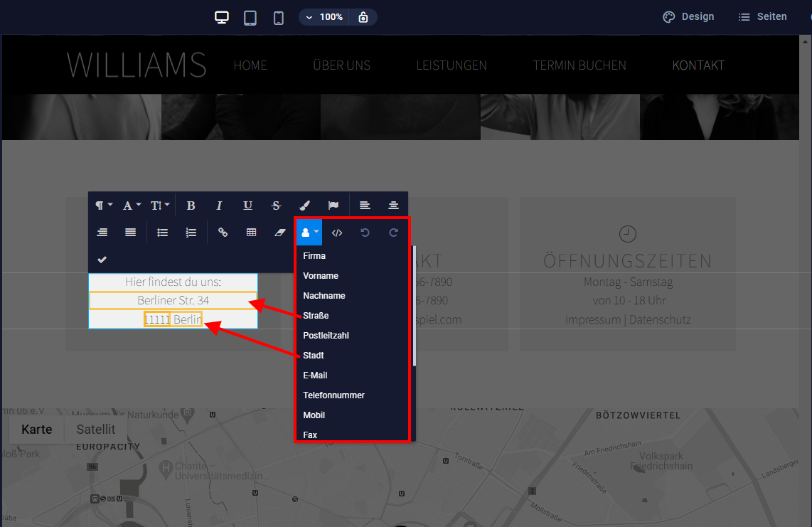Undo the last change

365,233
